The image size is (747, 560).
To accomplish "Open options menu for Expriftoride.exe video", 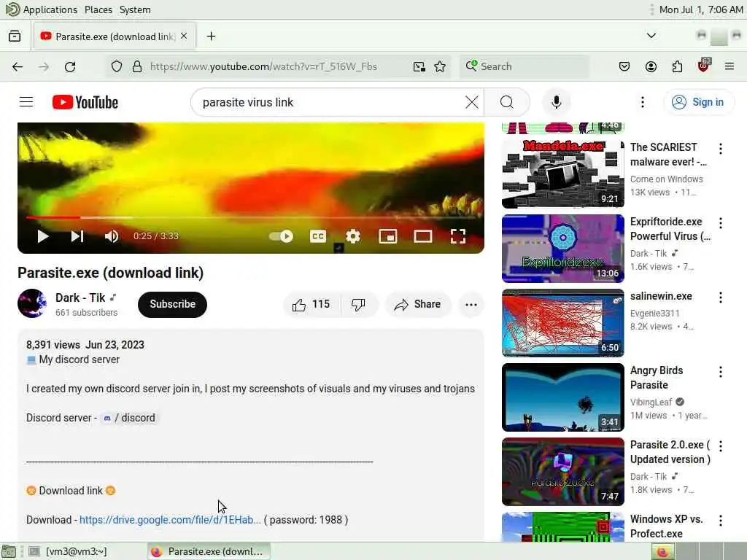I will click(x=720, y=223).
